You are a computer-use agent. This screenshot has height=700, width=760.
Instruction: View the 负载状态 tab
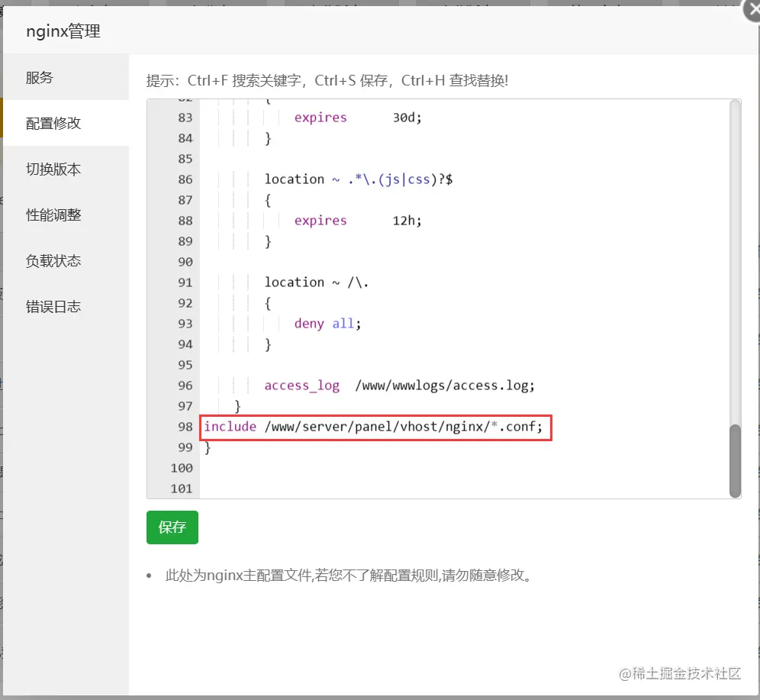coord(66,261)
